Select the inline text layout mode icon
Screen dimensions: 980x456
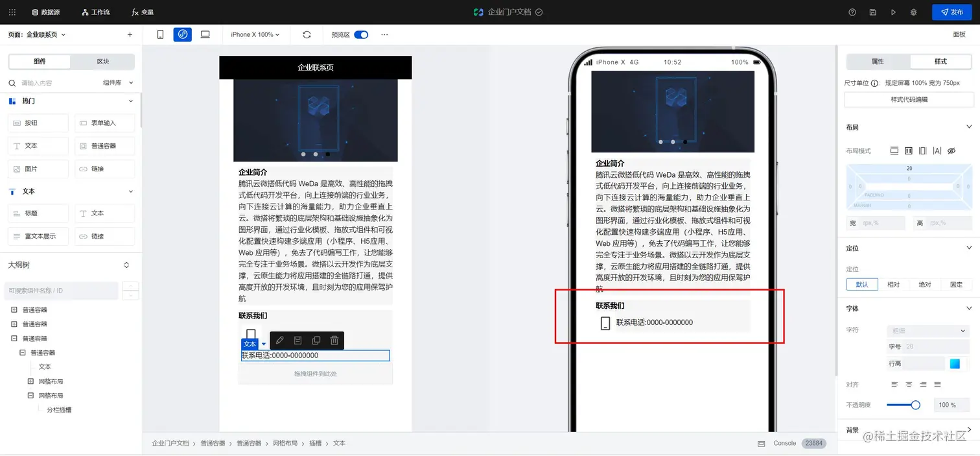937,151
